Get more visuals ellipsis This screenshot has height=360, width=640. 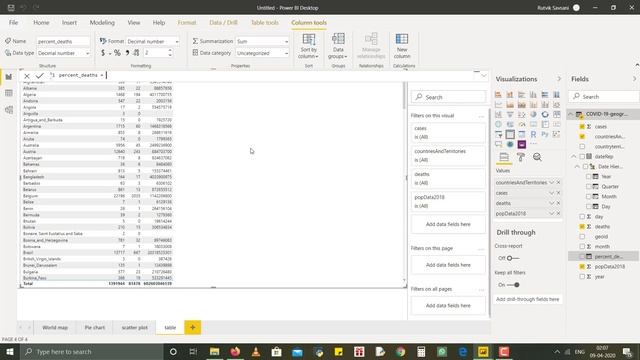point(533,144)
